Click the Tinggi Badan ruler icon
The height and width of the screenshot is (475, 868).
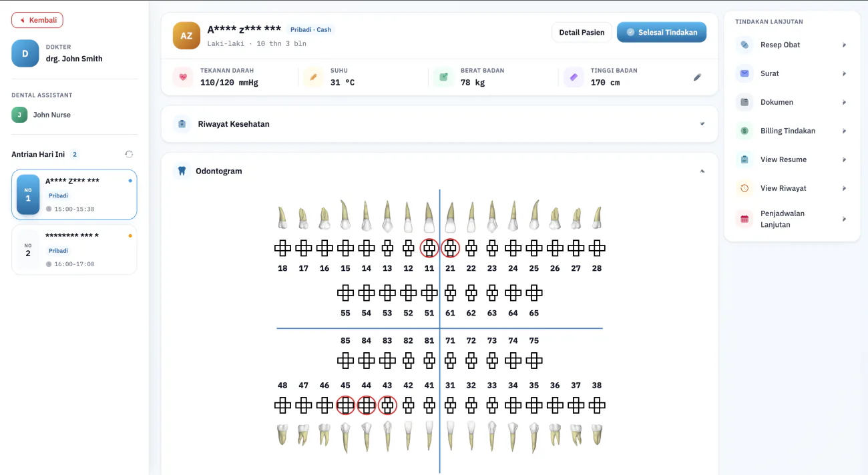[x=574, y=77]
